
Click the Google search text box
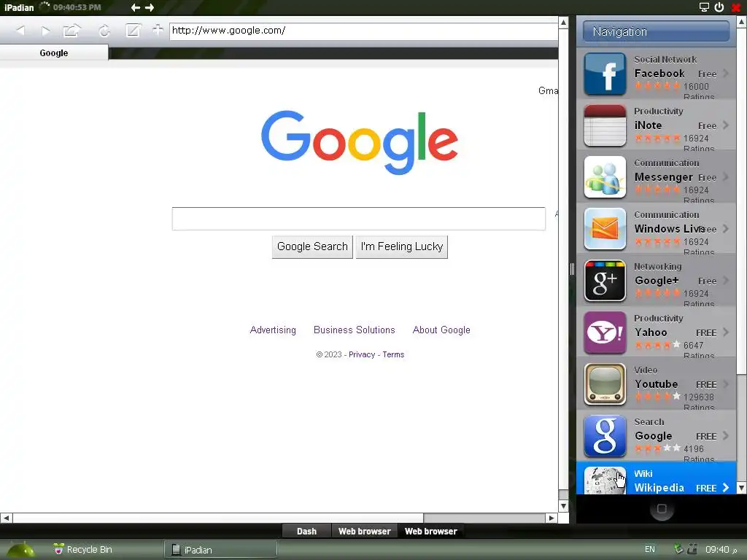pos(359,219)
